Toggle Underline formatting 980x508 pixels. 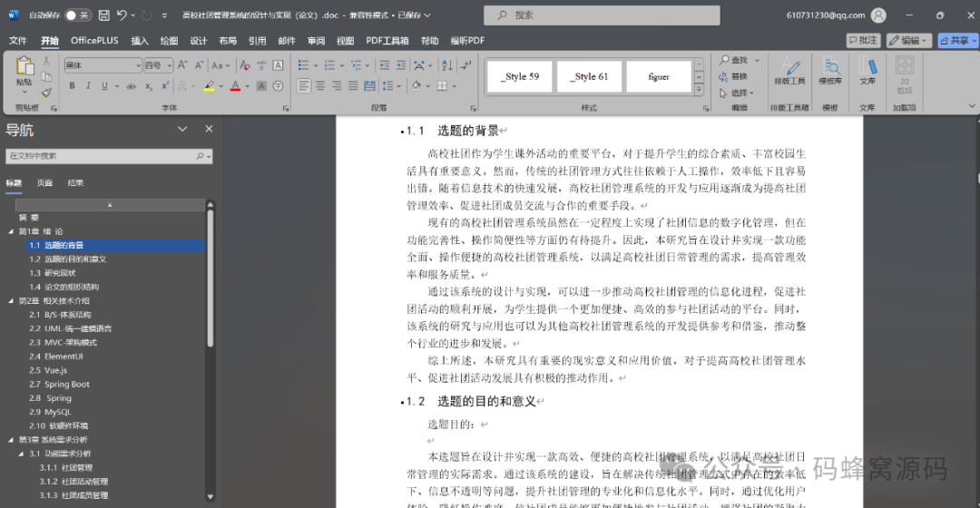pyautogui.click(x=104, y=86)
